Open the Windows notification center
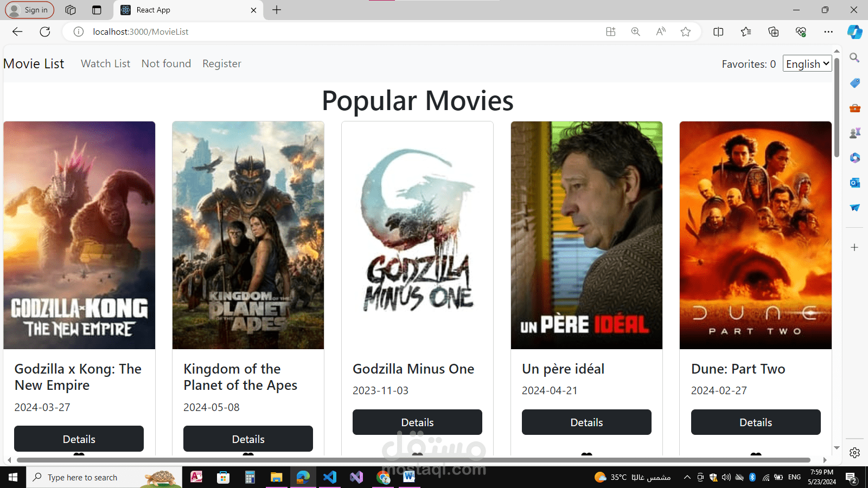Image resolution: width=868 pixels, height=488 pixels. point(851,478)
